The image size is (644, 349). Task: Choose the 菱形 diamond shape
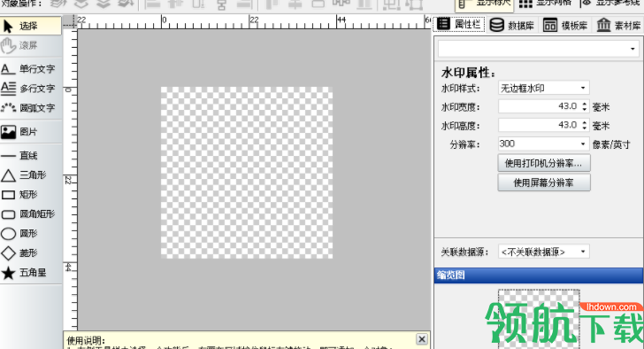[30, 252]
